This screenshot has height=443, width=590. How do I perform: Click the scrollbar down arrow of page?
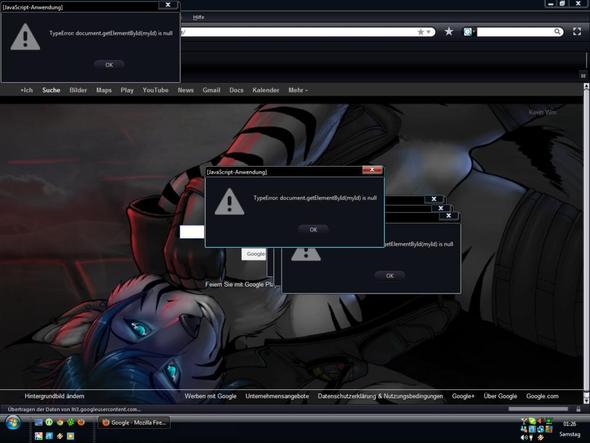(x=586, y=401)
